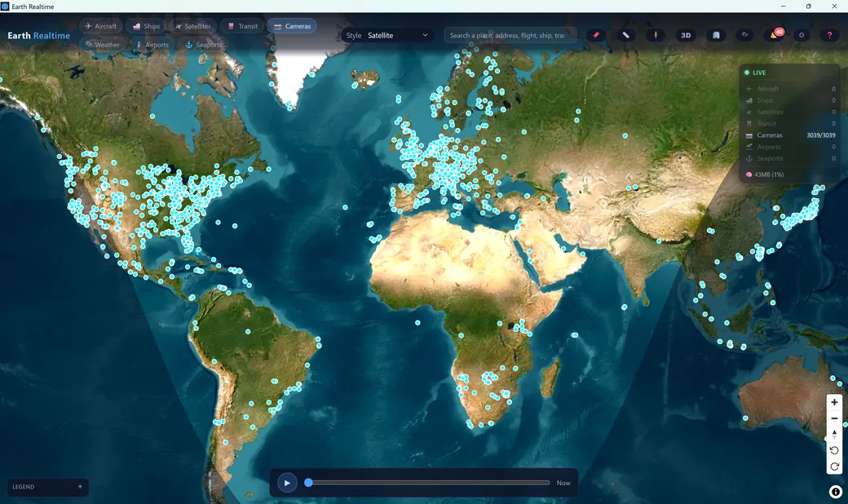Select the Ships row in live panel
848x504 pixels.
(x=790, y=100)
